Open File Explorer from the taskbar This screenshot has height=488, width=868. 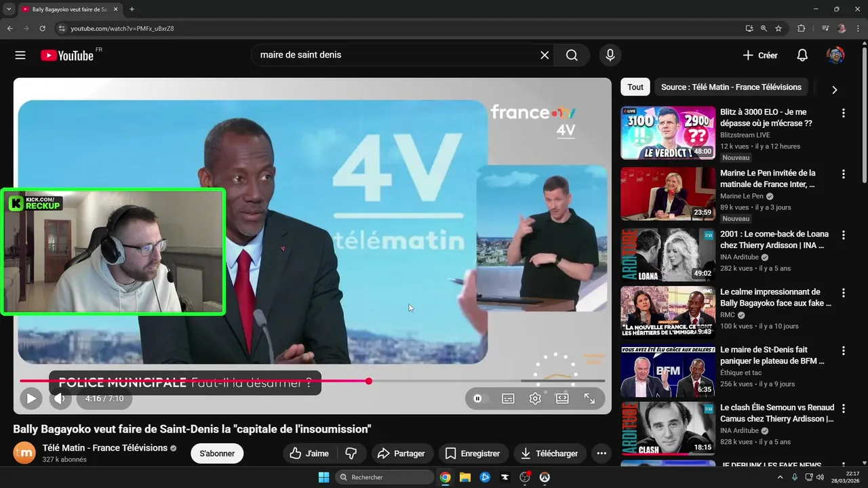tap(465, 477)
